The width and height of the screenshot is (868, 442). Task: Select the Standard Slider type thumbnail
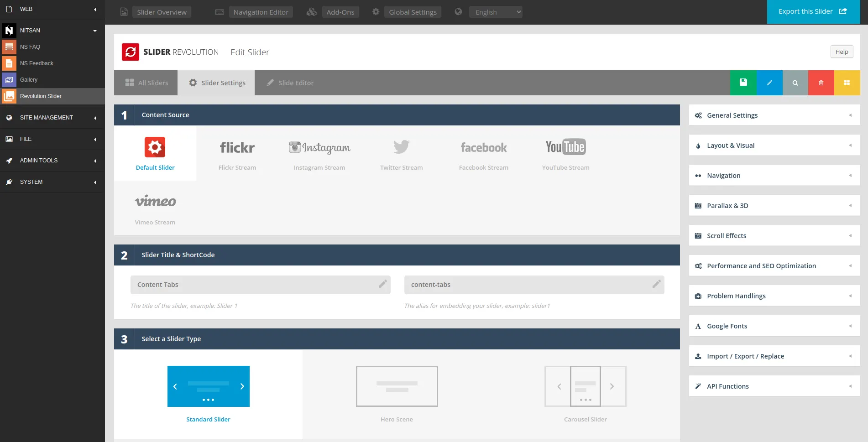(209, 386)
